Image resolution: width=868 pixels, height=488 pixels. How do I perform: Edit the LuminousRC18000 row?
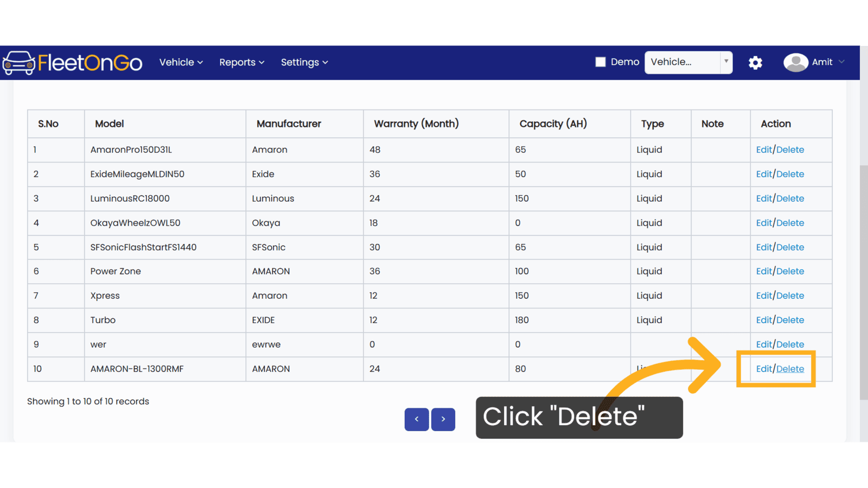coord(764,198)
